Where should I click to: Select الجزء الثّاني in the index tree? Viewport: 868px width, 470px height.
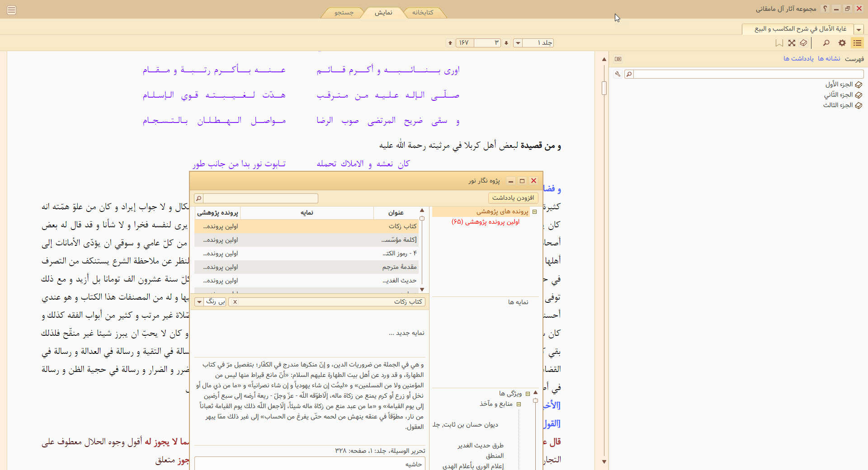pos(838,95)
